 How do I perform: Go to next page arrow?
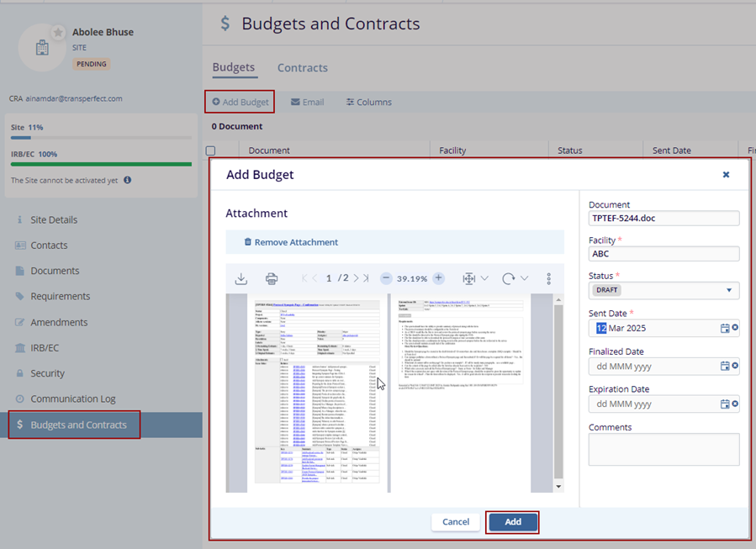tap(357, 278)
